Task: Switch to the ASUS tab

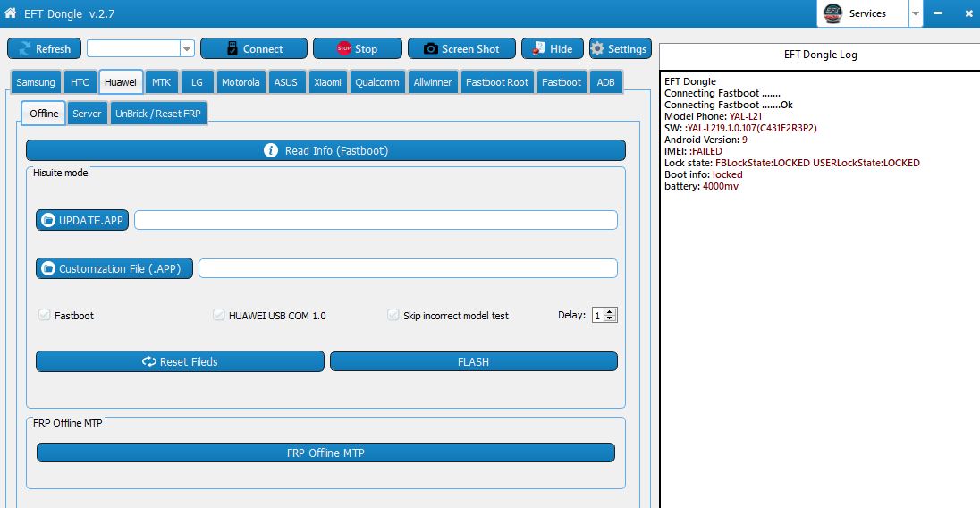Action: (x=285, y=82)
